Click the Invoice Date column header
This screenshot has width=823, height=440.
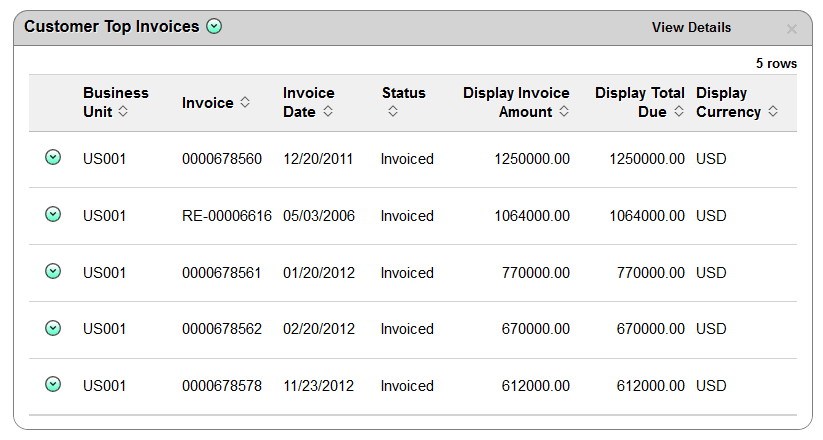point(309,102)
